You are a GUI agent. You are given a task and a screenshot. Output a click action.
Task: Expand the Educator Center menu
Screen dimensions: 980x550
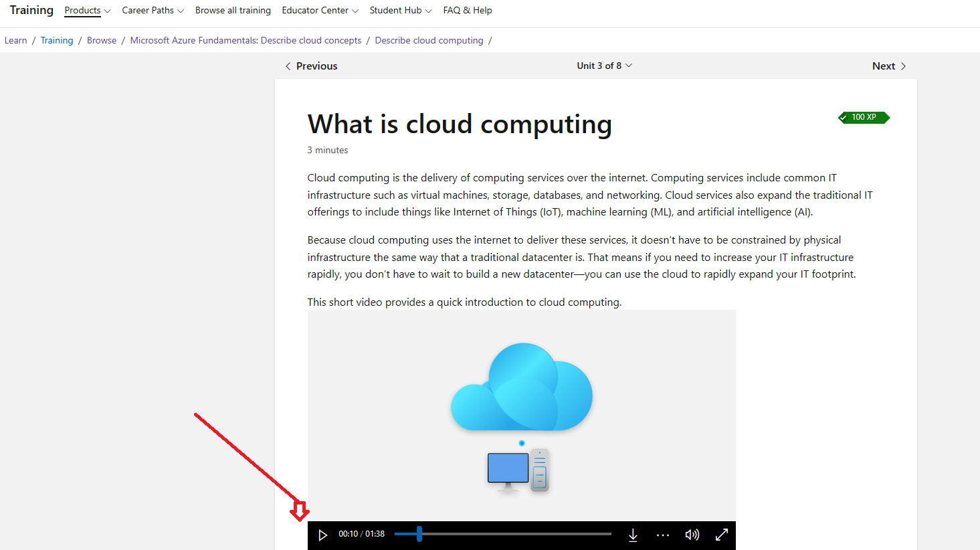pyautogui.click(x=320, y=11)
